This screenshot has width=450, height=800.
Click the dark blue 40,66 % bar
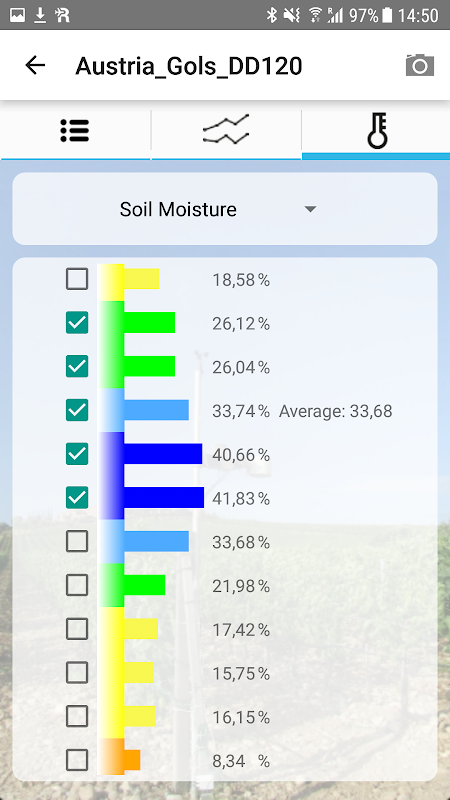coord(163,454)
